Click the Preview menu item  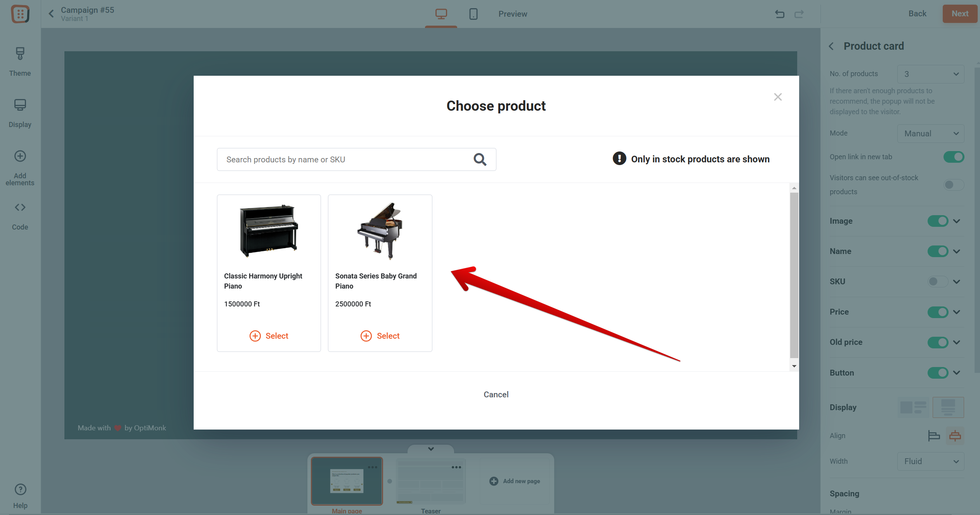513,14
